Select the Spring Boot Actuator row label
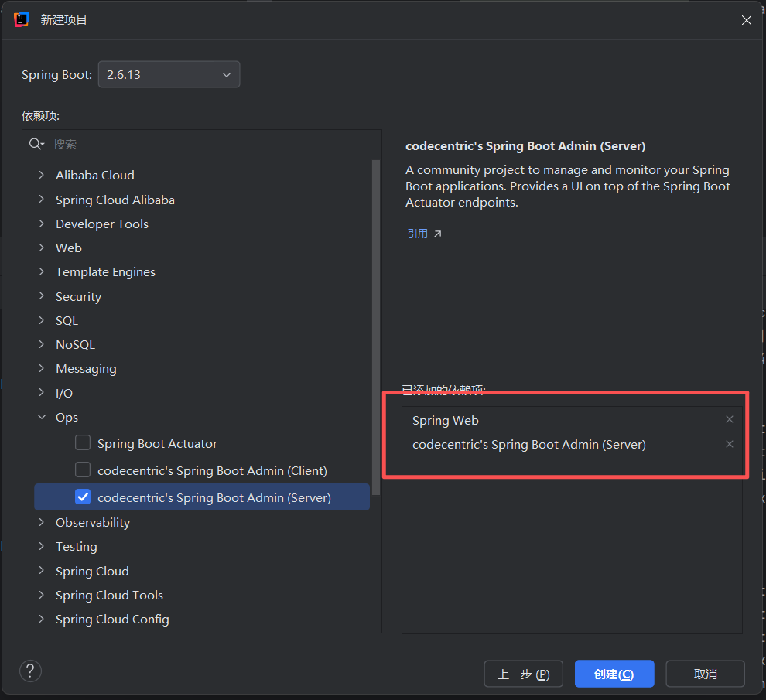Image resolution: width=766 pixels, height=700 pixels. point(157,443)
